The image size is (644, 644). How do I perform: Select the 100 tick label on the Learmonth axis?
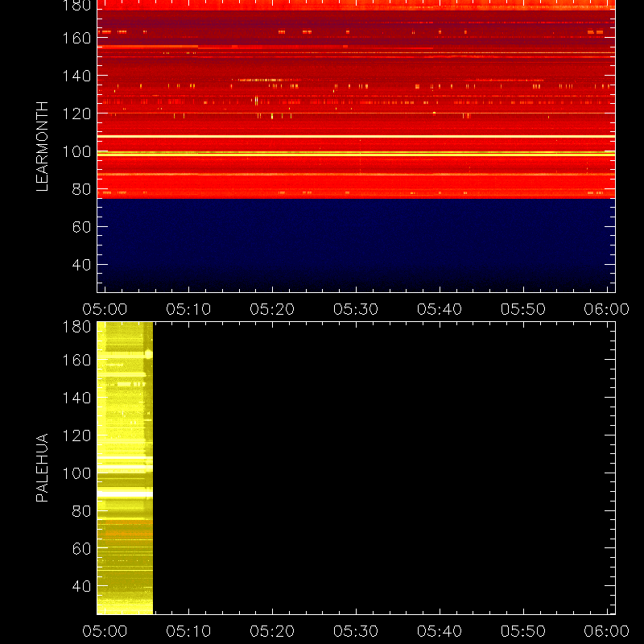[x=76, y=151]
